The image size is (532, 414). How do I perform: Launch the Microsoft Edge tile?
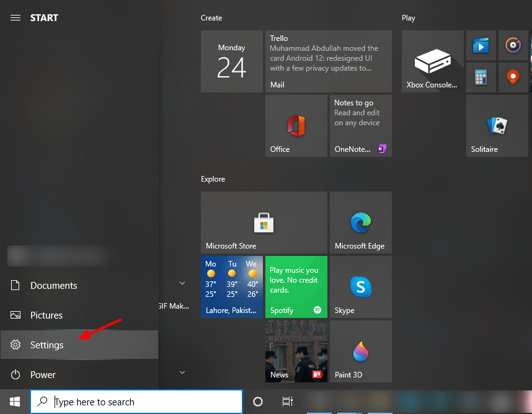(x=361, y=222)
